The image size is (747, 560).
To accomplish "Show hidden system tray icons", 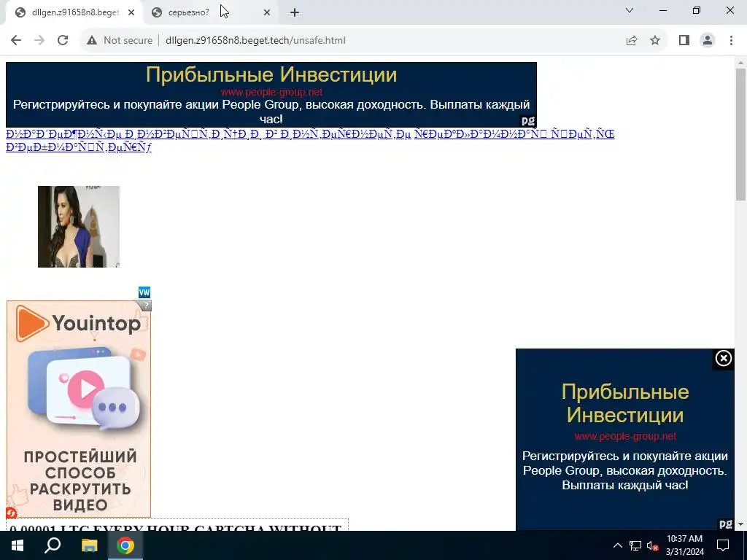I will pos(617,545).
